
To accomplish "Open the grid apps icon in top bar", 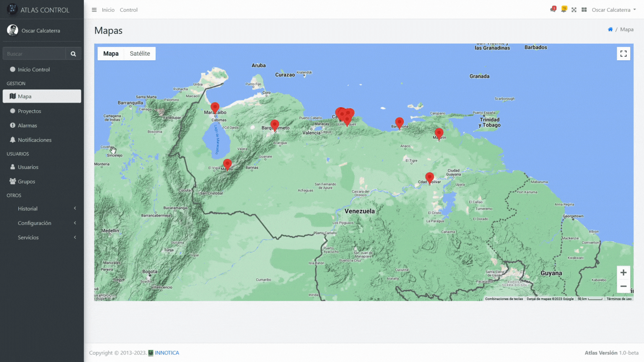I will click(584, 10).
